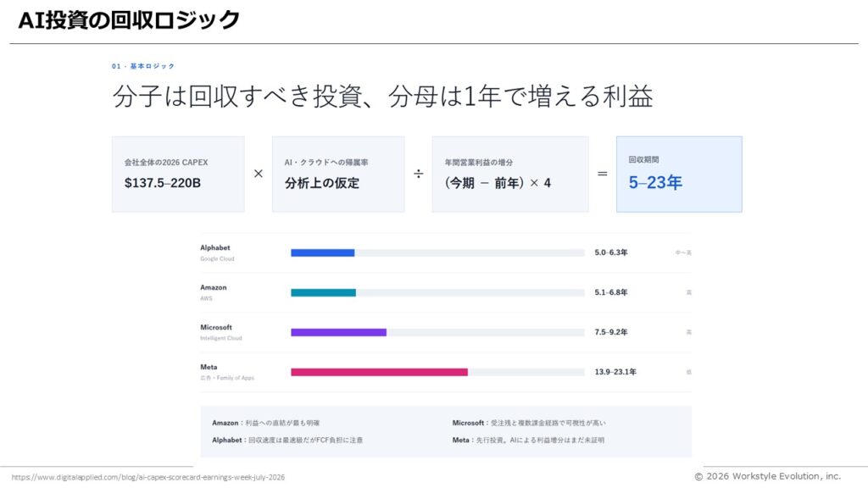Click the "Intelligent Cloud" sublabel

coord(221,338)
